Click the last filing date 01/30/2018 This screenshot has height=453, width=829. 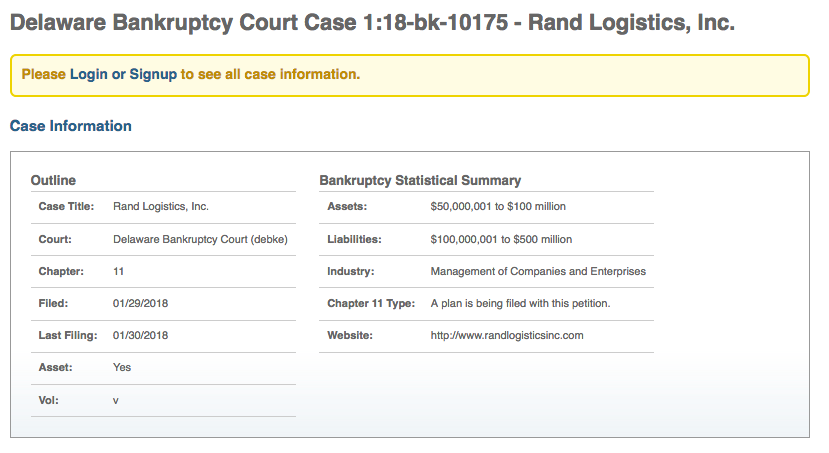click(x=141, y=335)
